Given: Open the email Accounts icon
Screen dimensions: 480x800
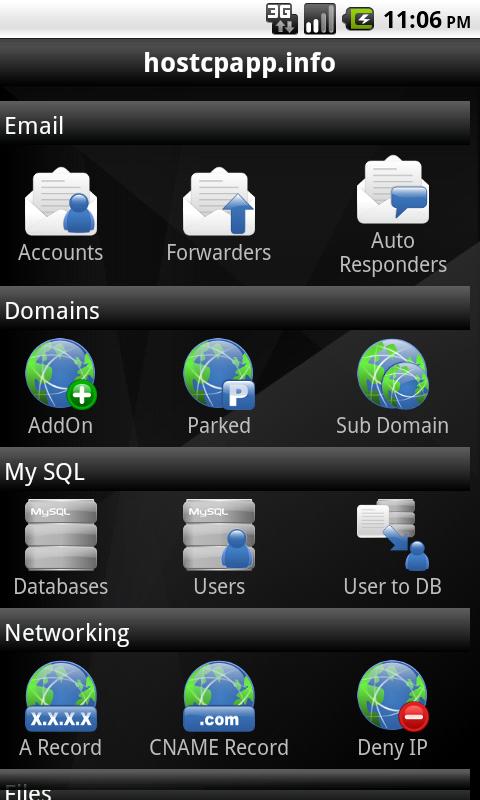Looking at the screenshot, I should point(61,202).
